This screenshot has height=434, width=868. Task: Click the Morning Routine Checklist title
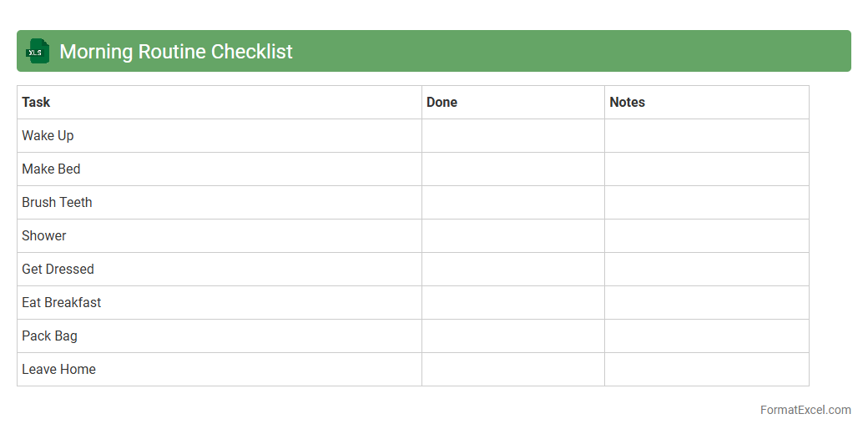(x=176, y=52)
